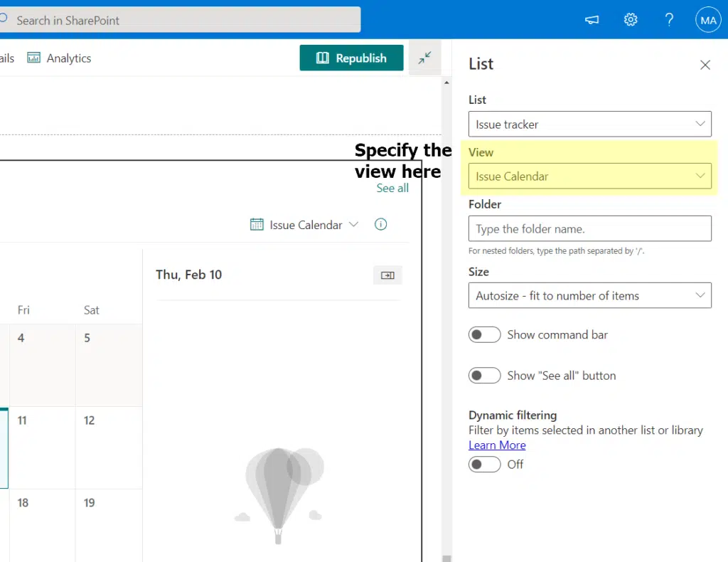Select Friday 4 in the calendar
The image size is (728, 562).
tap(42, 365)
